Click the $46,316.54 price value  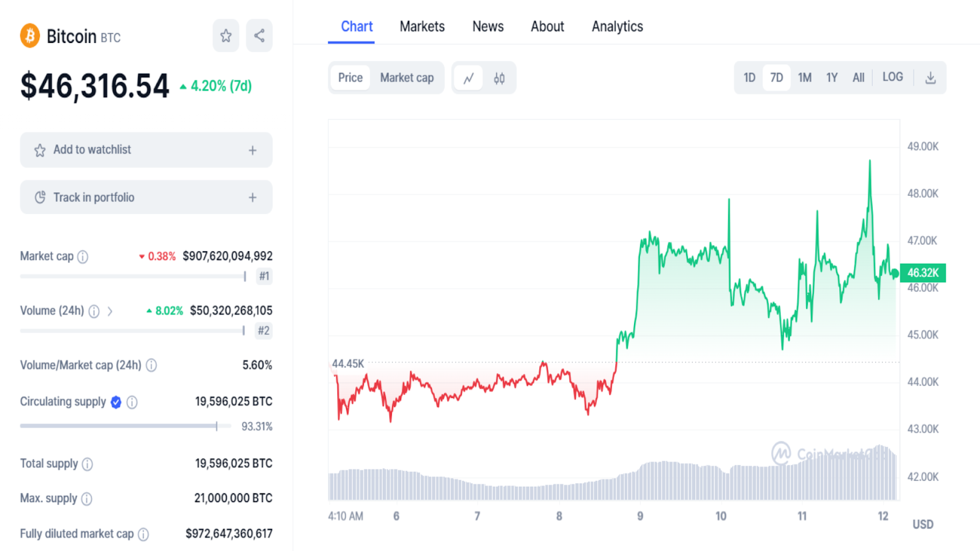tap(95, 86)
